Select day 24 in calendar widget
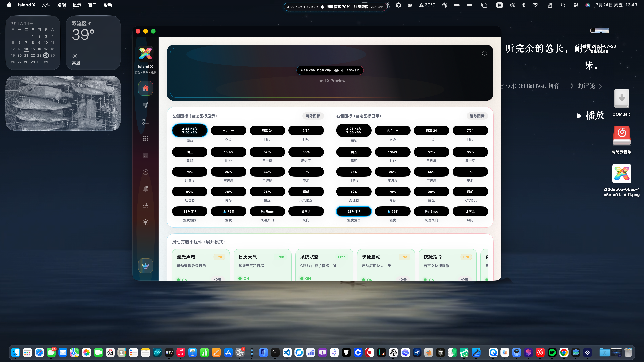The width and height of the screenshot is (644, 362). [x=46, y=55]
